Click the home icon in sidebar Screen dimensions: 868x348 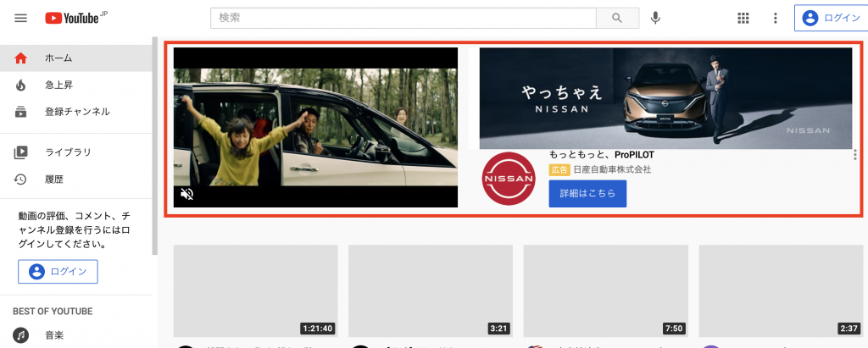pos(20,58)
